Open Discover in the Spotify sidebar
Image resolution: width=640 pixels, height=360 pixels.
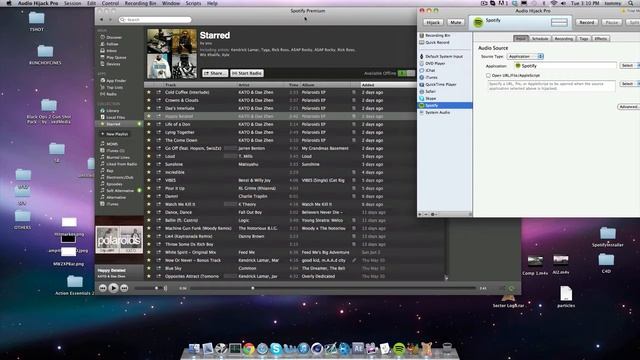(113, 37)
